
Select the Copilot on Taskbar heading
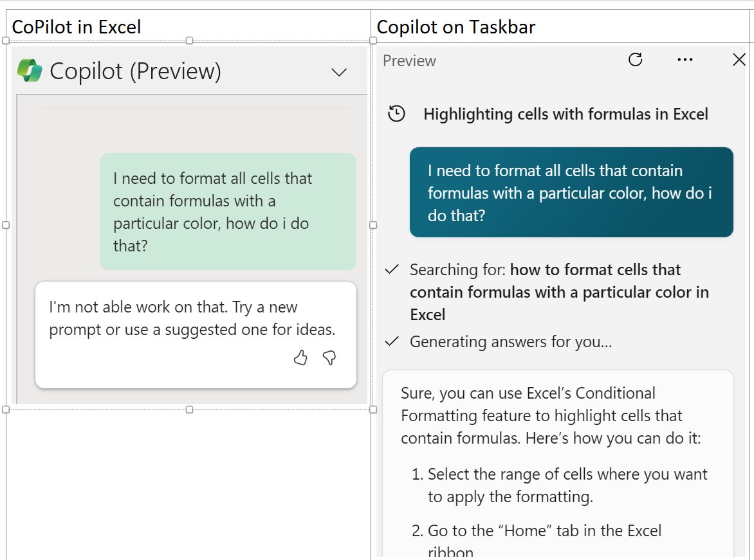(x=456, y=27)
